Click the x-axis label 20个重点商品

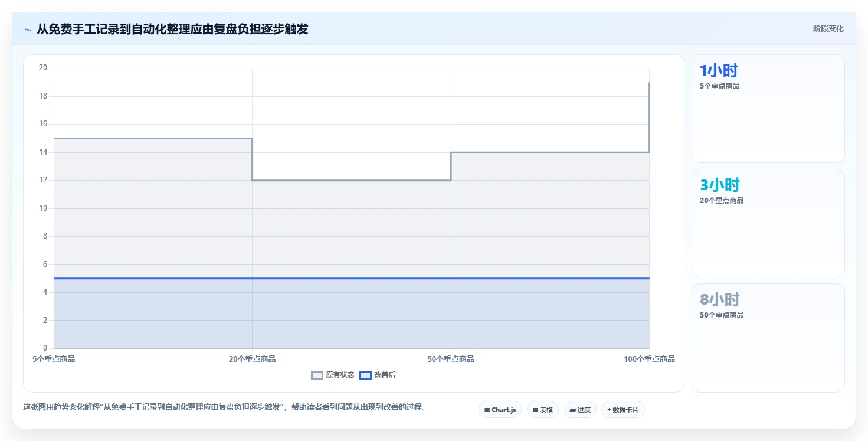click(x=252, y=359)
